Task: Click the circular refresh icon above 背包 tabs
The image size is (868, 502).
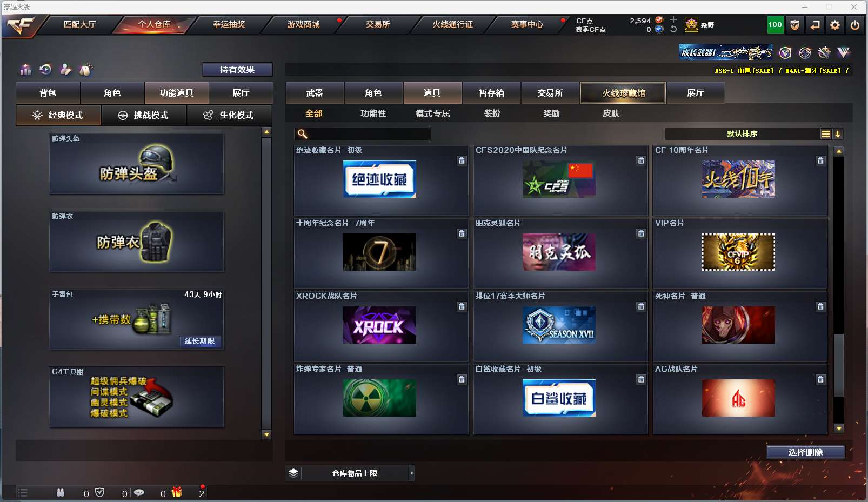Action: [45, 69]
